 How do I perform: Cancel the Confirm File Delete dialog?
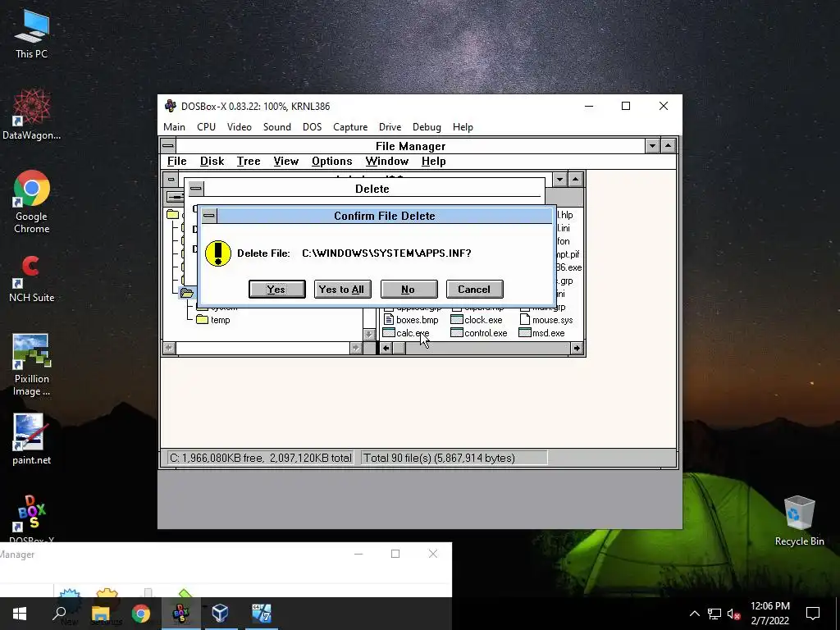pyautogui.click(x=474, y=290)
